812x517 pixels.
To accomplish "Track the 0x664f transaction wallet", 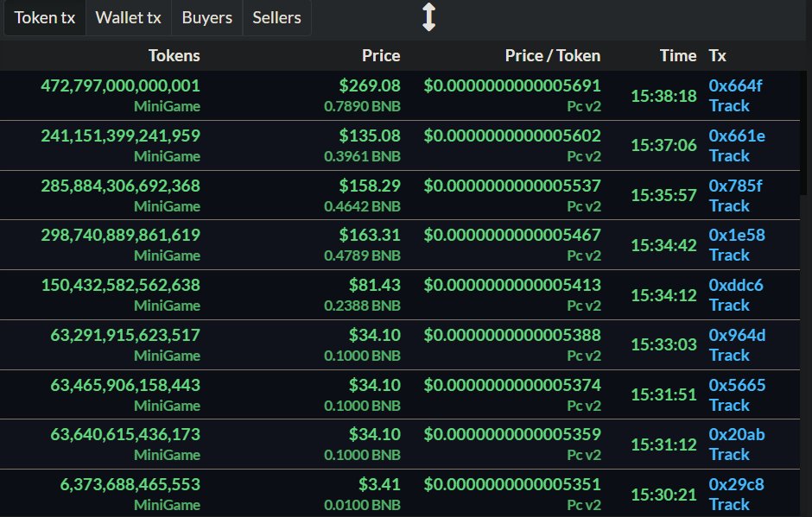I will click(729, 105).
